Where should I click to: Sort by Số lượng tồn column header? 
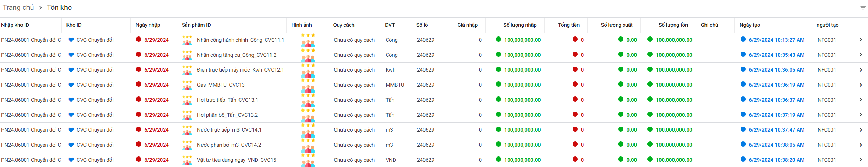pyautogui.click(x=673, y=25)
